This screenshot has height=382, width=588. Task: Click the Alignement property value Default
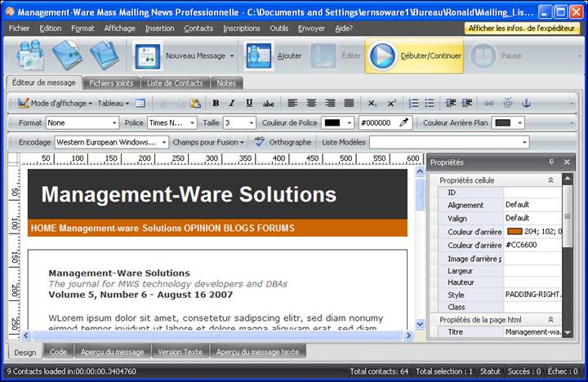click(532, 205)
